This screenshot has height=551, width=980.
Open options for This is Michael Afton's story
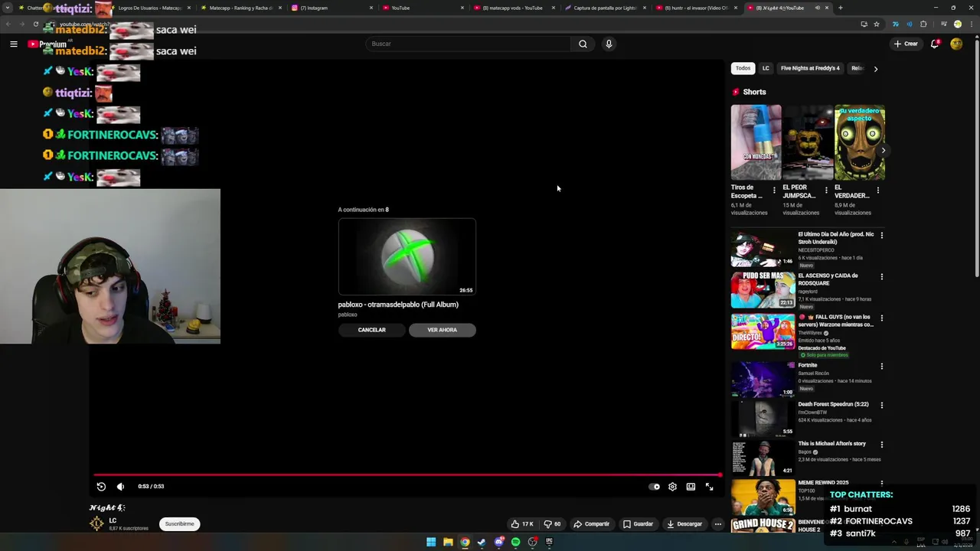[881, 445]
